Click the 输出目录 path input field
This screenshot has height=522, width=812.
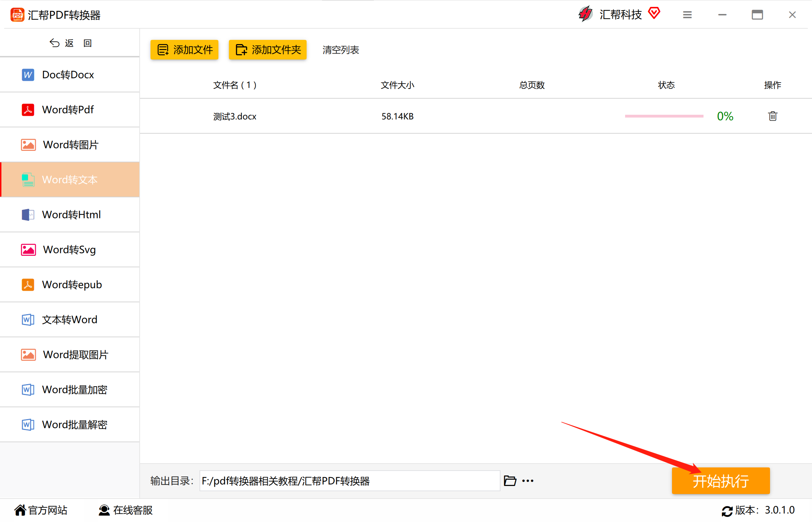[350, 481]
